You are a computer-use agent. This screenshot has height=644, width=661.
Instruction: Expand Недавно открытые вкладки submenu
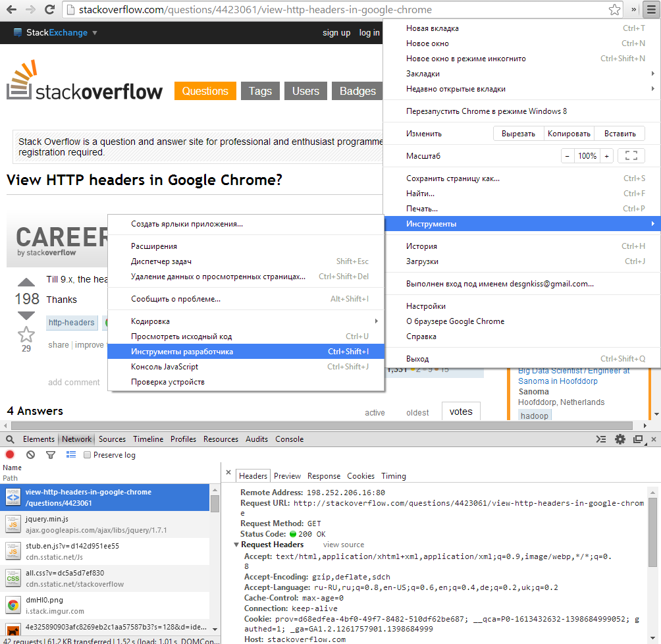coord(521,89)
